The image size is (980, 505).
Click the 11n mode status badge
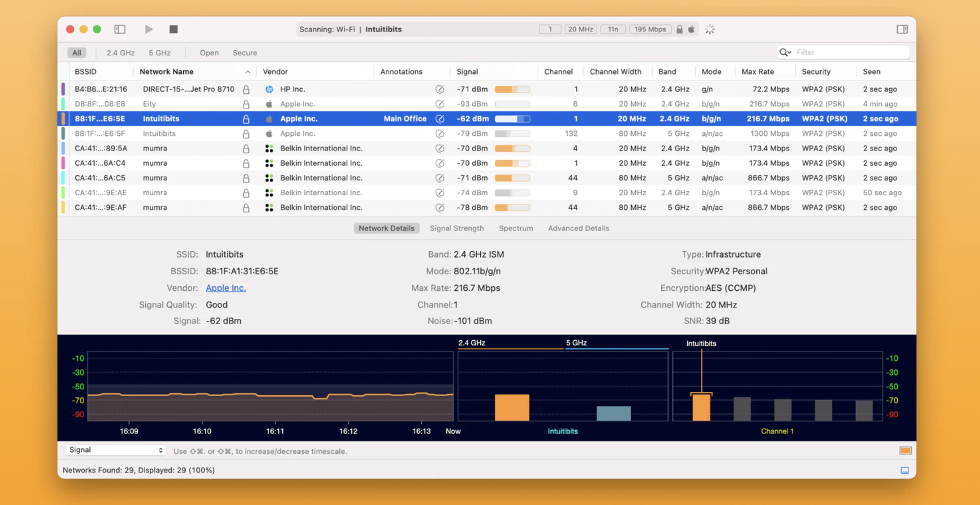[x=613, y=29]
